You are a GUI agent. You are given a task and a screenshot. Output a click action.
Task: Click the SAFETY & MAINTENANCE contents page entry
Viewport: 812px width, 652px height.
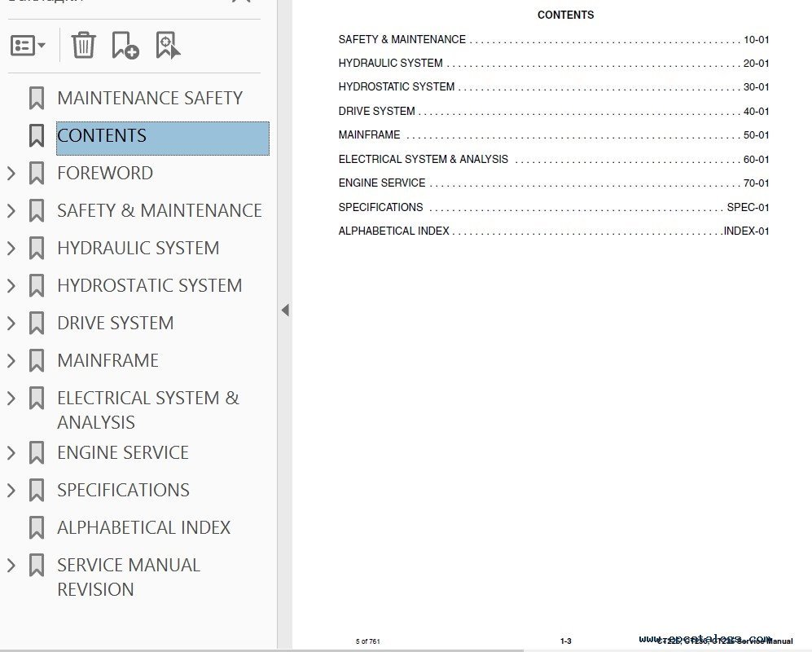click(402, 39)
